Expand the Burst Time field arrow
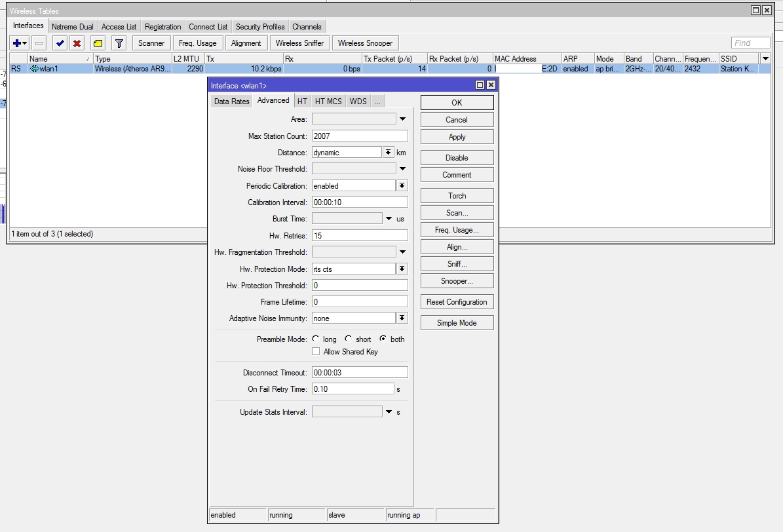 point(389,219)
